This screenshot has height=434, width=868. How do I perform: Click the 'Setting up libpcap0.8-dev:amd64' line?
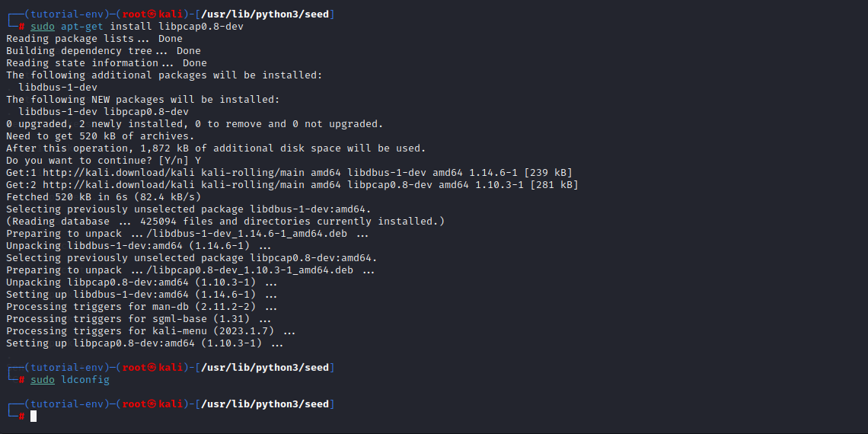(x=145, y=343)
